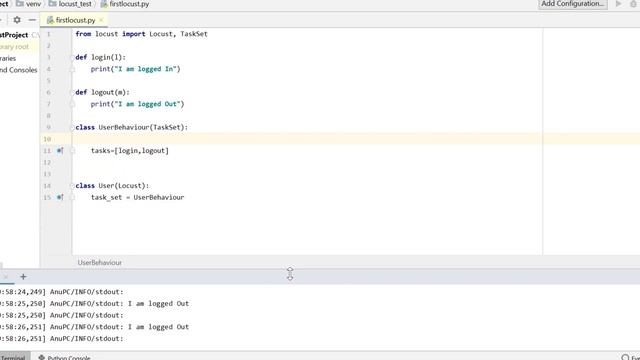Click terminal log line timestamped 58:26,251 'I am logged Out'

tap(94, 327)
